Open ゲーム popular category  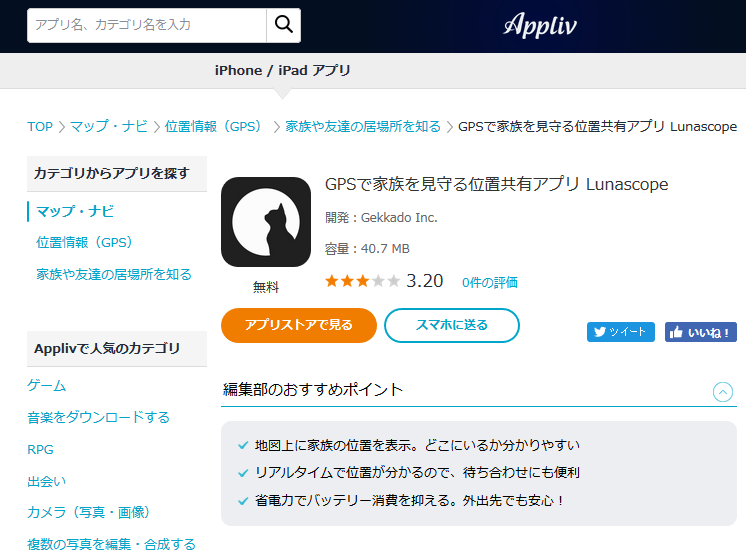coord(47,385)
